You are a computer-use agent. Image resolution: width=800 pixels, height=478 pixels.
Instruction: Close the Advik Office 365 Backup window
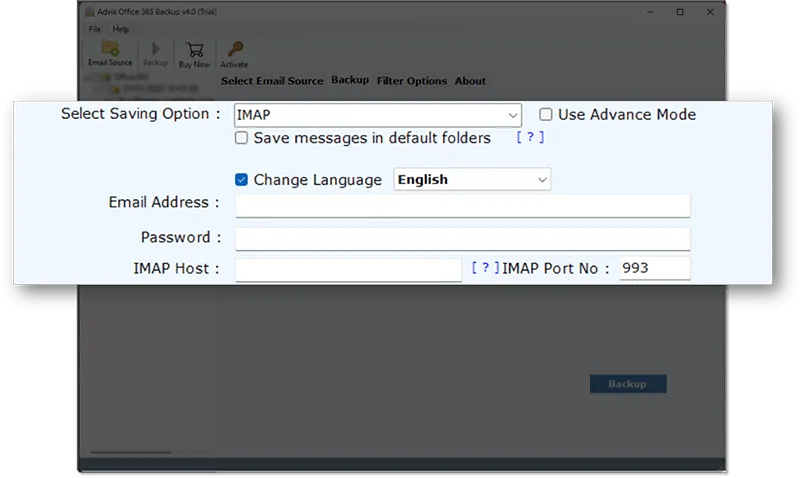pos(710,12)
